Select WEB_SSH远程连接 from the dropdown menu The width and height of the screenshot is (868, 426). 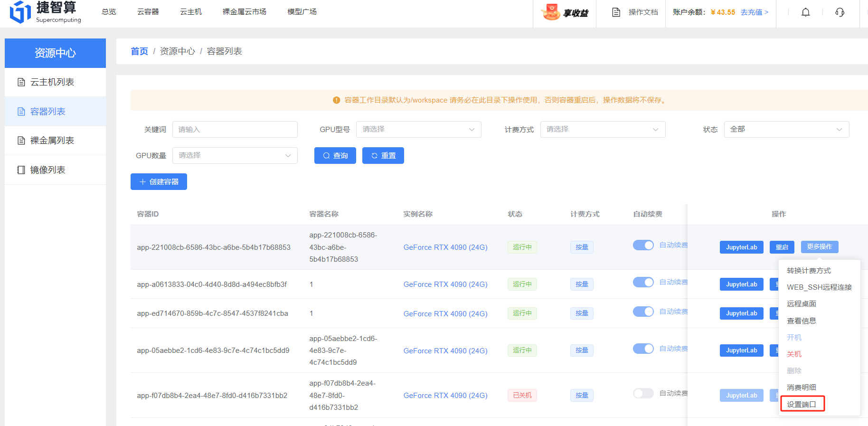pos(819,287)
